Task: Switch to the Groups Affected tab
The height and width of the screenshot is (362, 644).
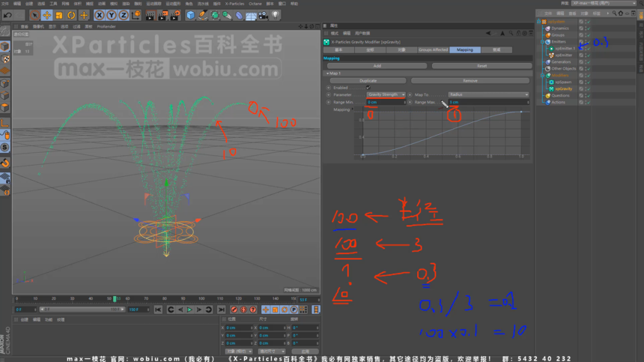Action: pos(433,49)
